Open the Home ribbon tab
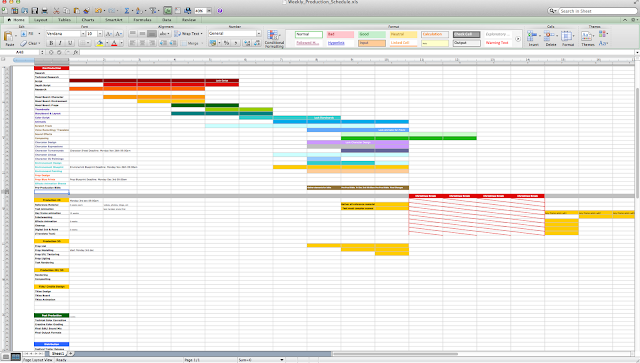640x363 pixels. [16, 20]
